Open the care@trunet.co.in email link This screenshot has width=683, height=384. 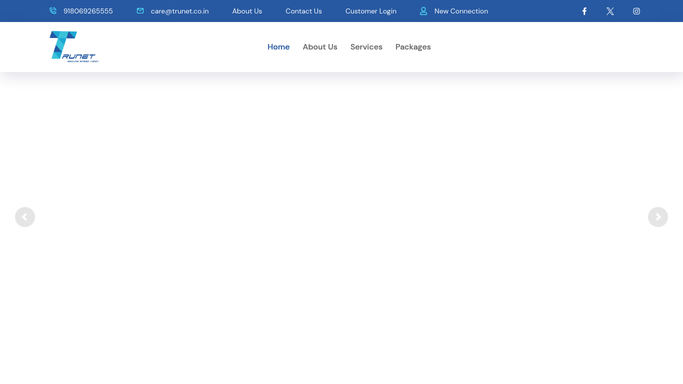(179, 11)
